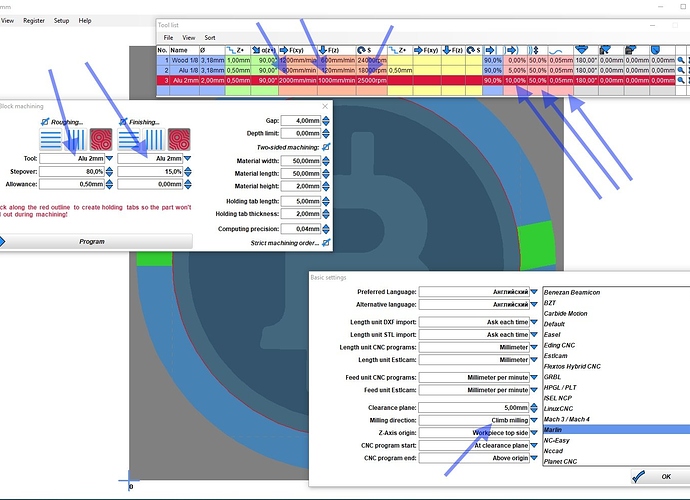This screenshot has height=500, width=690.
Task: Click the Material width input field
Action: (301, 161)
